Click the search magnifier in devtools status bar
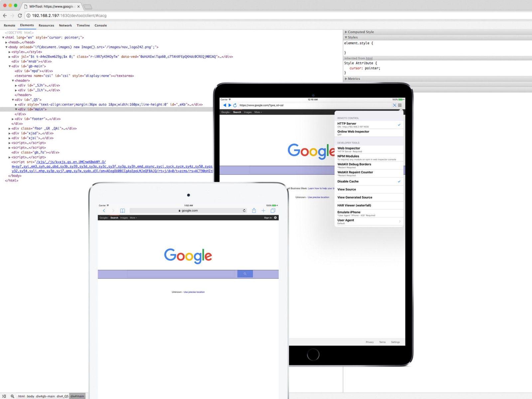The width and height of the screenshot is (532, 399). coord(12,396)
